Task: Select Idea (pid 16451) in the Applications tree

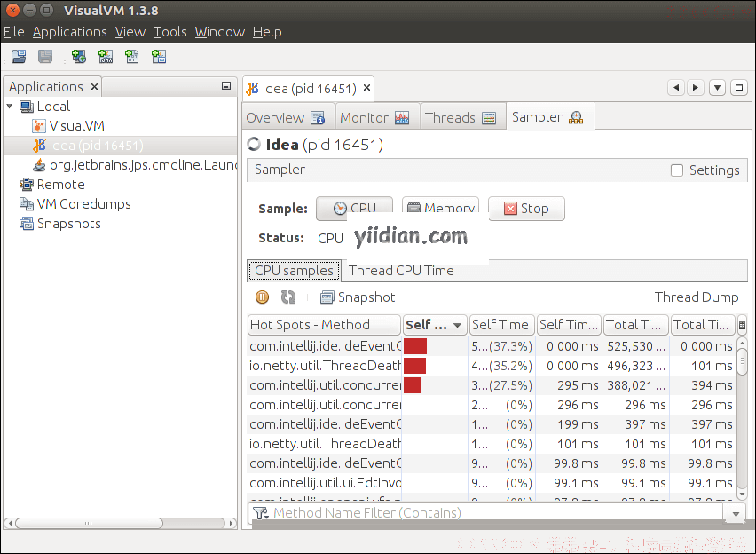Action: (120, 146)
